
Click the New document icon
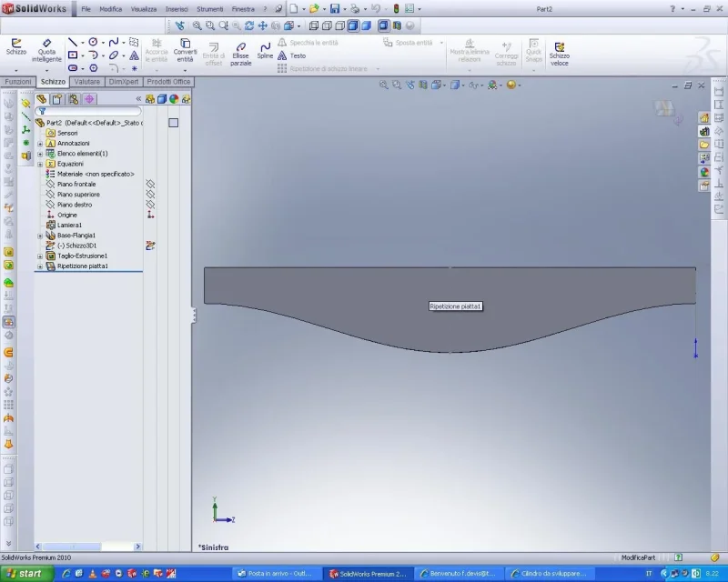tap(294, 9)
